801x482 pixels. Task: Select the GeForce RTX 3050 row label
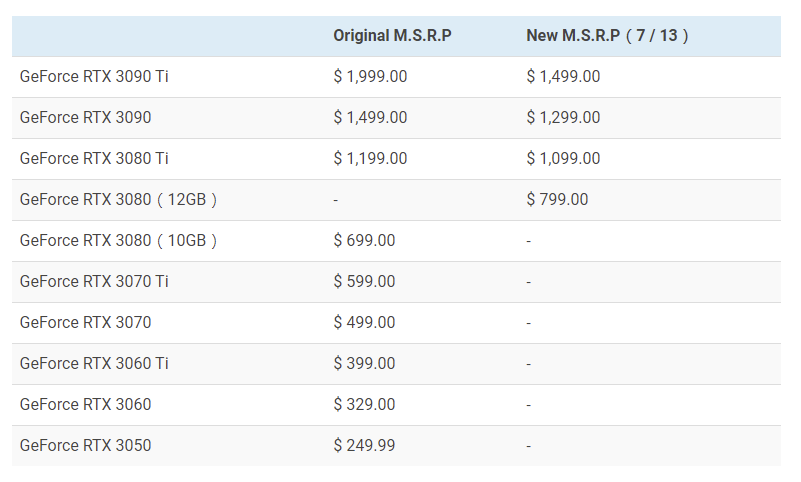[86, 445]
